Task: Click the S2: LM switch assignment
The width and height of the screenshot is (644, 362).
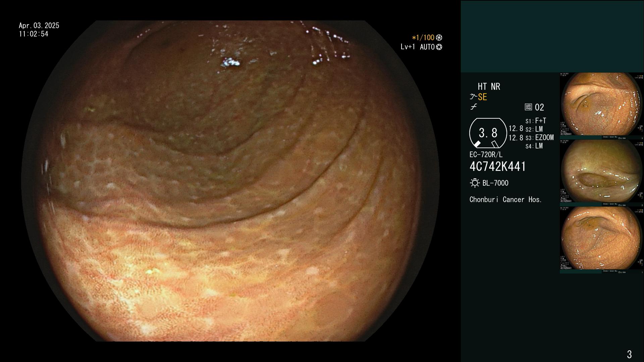Action: 534,129
